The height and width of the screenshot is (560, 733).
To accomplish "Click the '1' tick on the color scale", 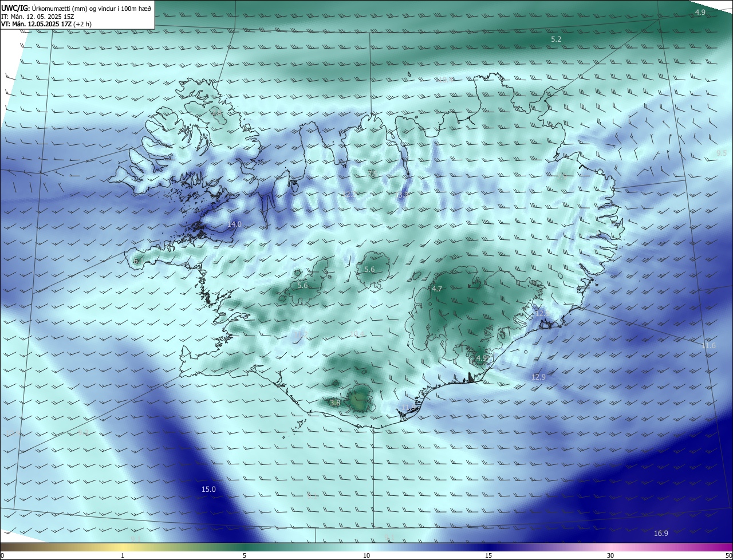I will click(123, 555).
